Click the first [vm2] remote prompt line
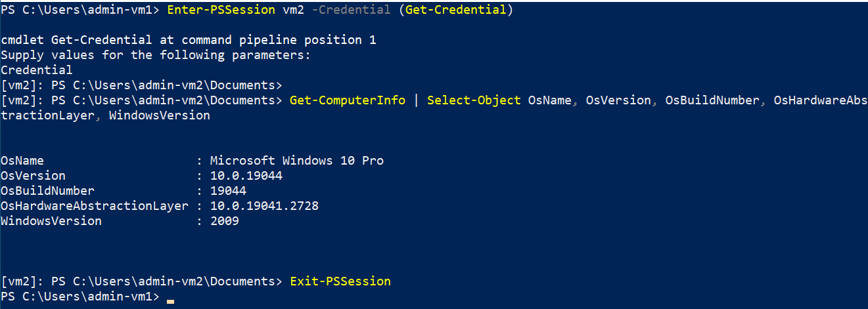The image size is (868, 309). point(142,85)
